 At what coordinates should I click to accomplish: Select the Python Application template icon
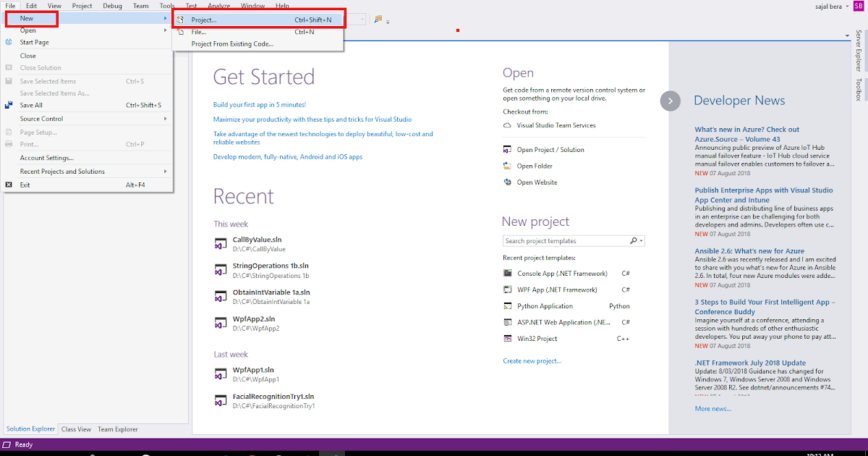point(508,305)
